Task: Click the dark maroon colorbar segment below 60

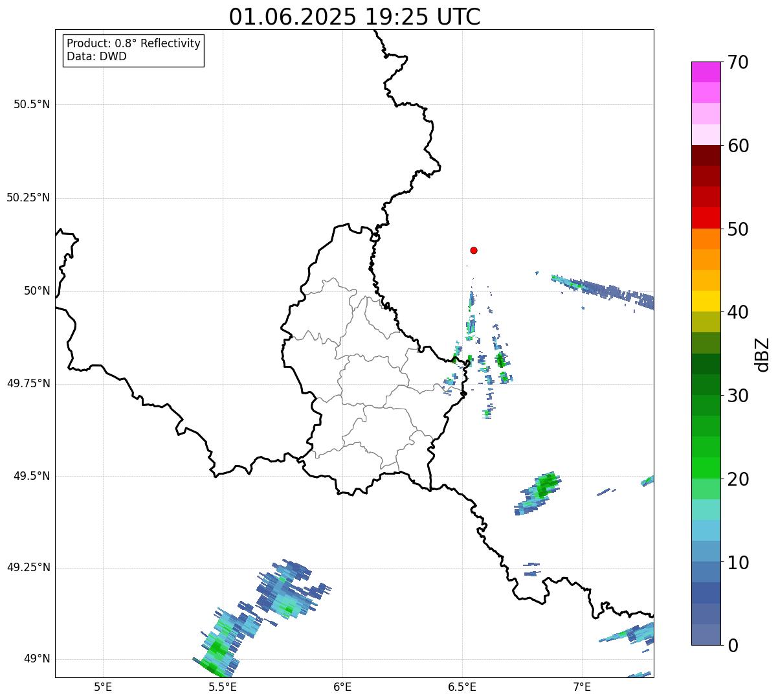Action: pos(706,155)
